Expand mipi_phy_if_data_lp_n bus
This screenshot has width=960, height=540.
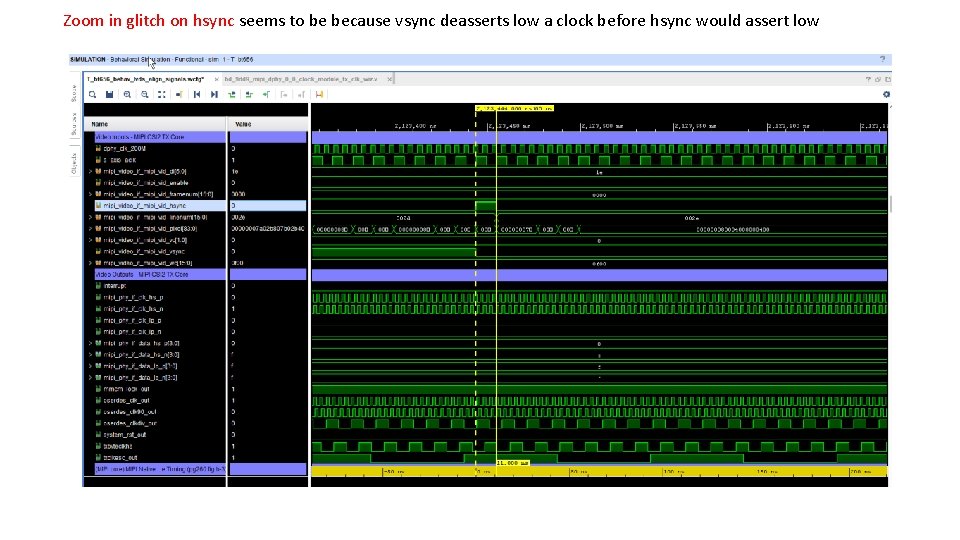(x=91, y=378)
